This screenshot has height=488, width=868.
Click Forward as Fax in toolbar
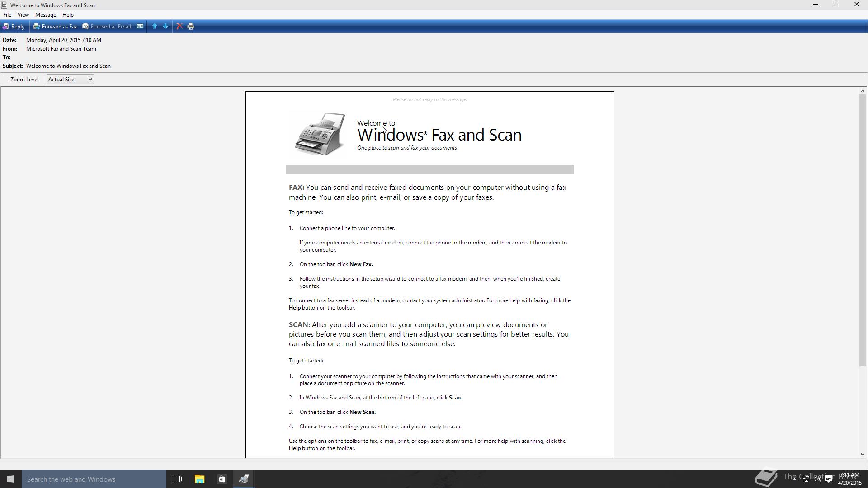click(55, 27)
